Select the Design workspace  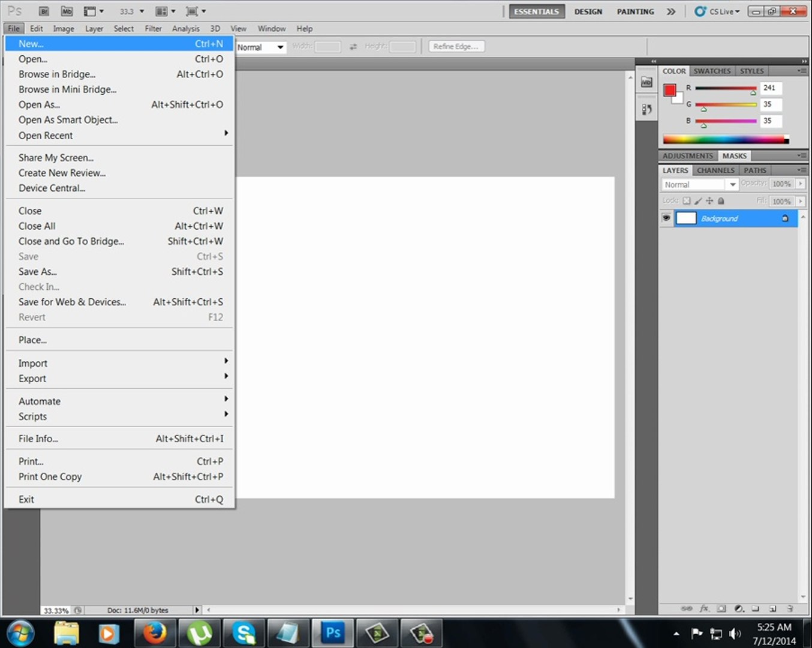588,11
